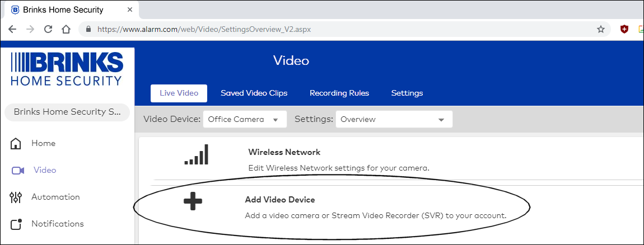Open Notifications in the sidebar menu
The image size is (644, 245).
(x=58, y=224)
